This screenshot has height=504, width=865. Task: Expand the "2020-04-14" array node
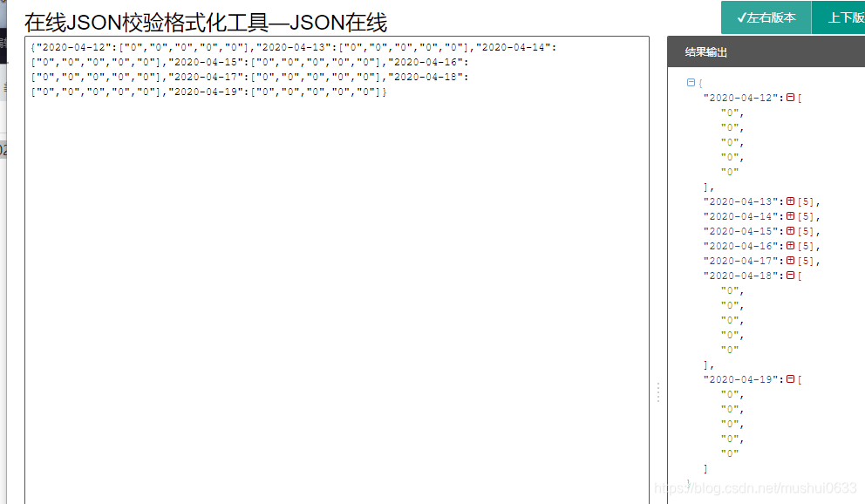coord(791,216)
